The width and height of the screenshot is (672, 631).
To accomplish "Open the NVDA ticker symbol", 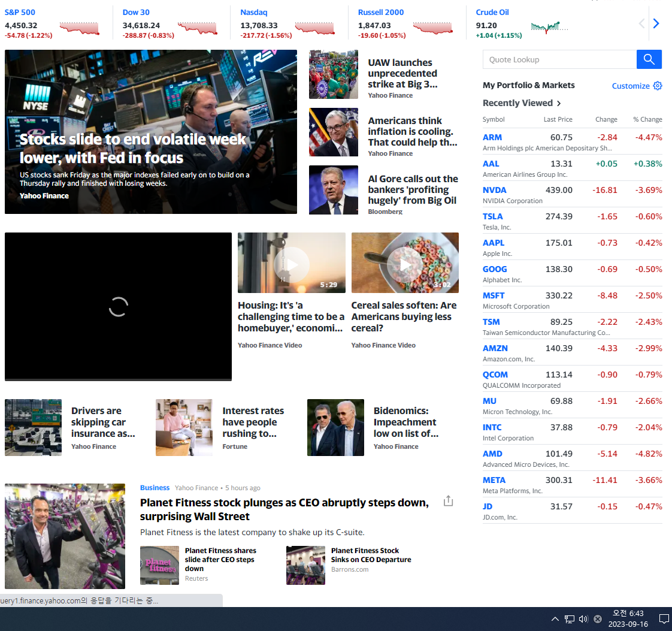I will click(x=494, y=190).
